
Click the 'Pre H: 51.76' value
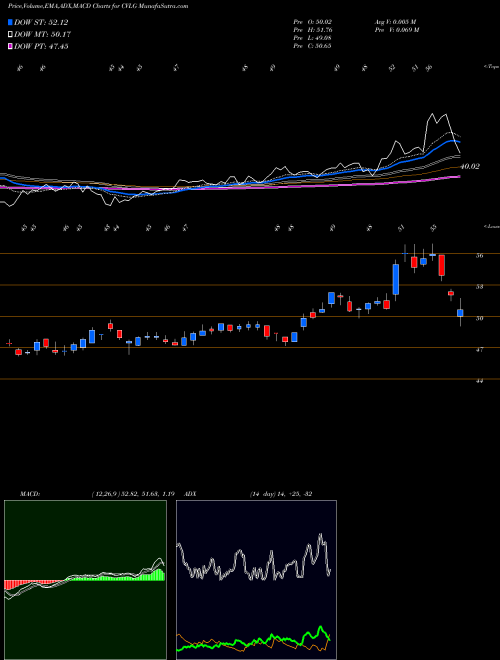[x=313, y=30]
